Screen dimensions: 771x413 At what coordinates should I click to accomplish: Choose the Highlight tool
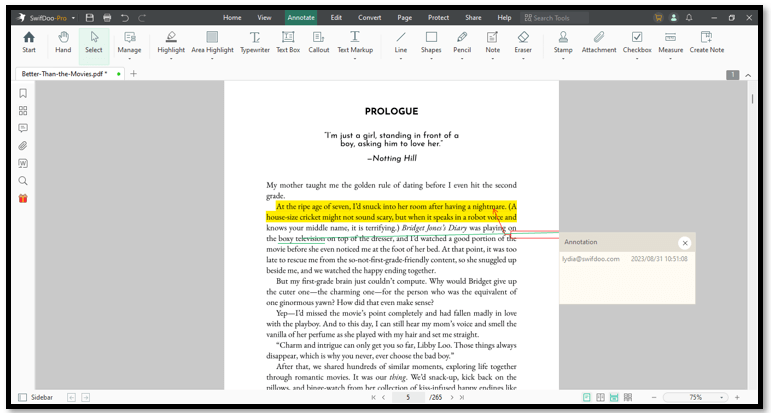coord(171,42)
